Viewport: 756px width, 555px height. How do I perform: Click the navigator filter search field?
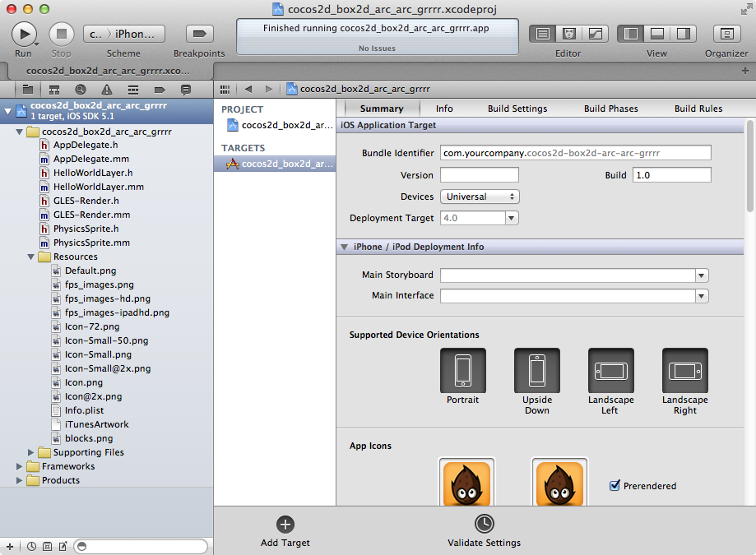tap(141, 546)
